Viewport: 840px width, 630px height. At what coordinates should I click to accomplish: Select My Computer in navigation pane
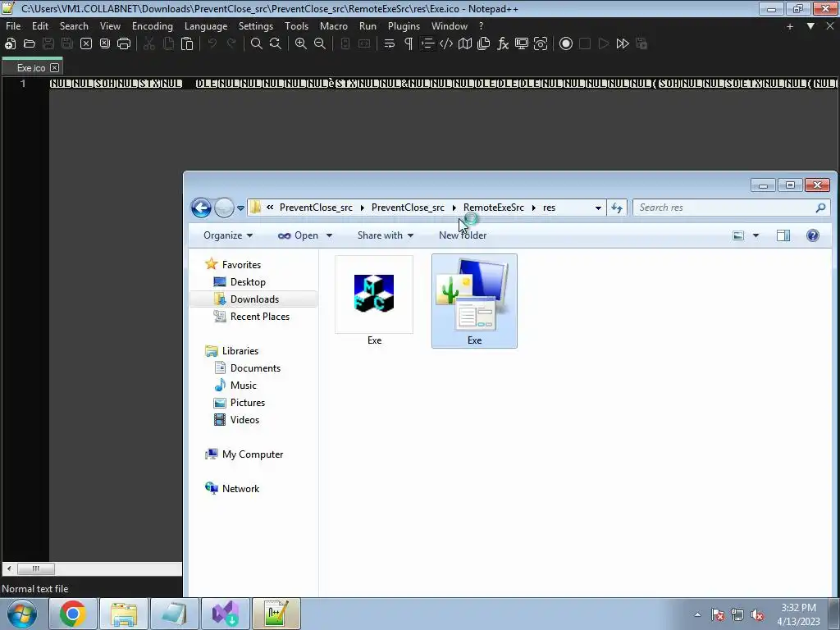[253, 454]
